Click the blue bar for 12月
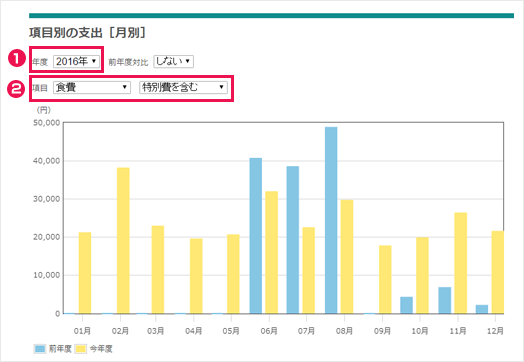This screenshot has height=362, width=524. [482, 309]
